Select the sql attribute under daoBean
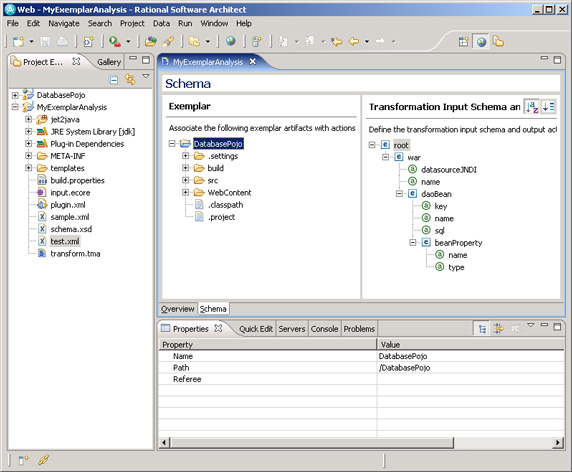Screen dimensions: 572x472 click(x=439, y=231)
